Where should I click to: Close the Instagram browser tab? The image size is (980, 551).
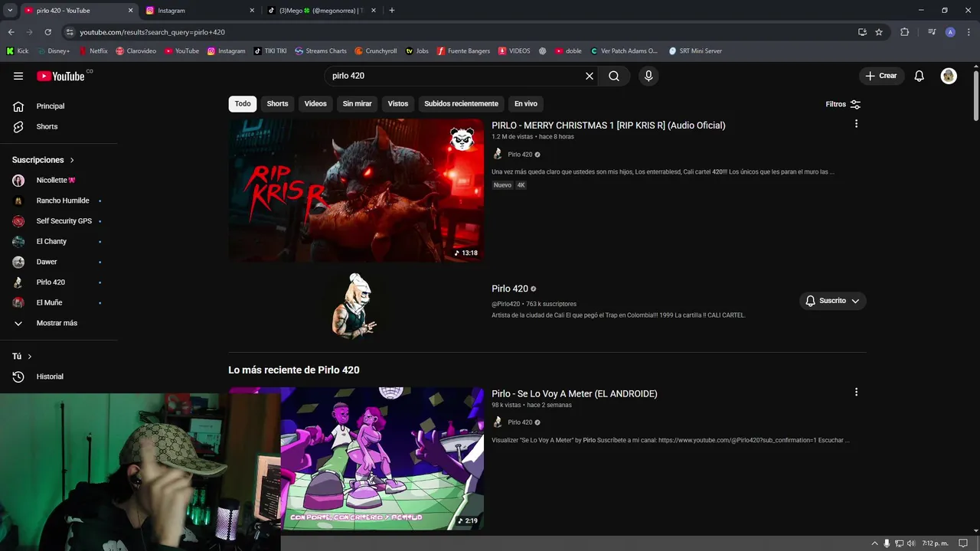[x=252, y=11]
